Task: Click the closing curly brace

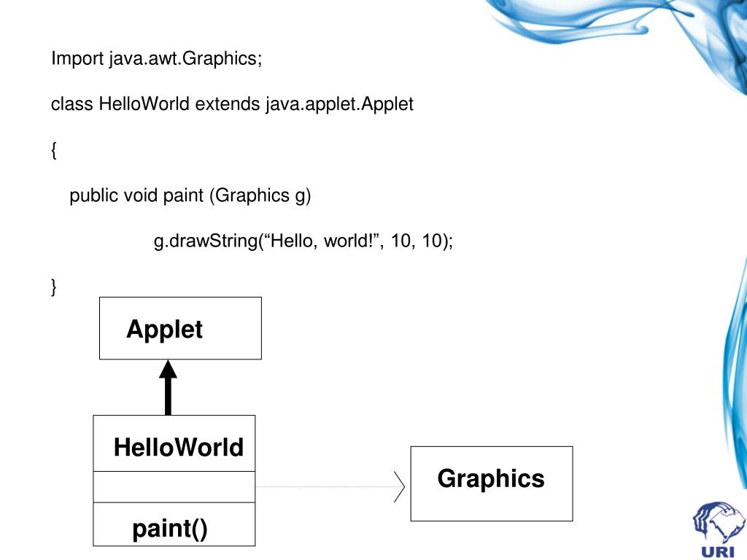Action: pyautogui.click(x=54, y=287)
